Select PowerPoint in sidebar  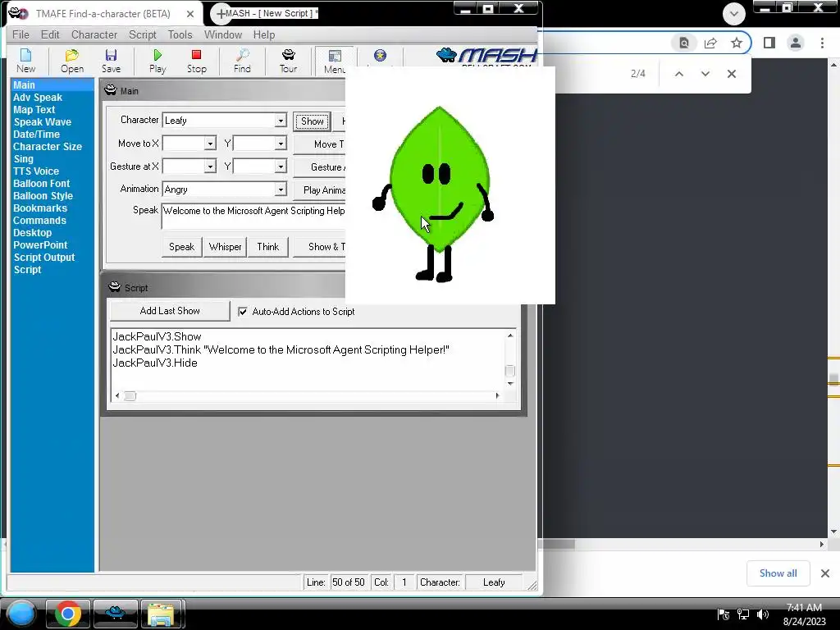coord(40,245)
